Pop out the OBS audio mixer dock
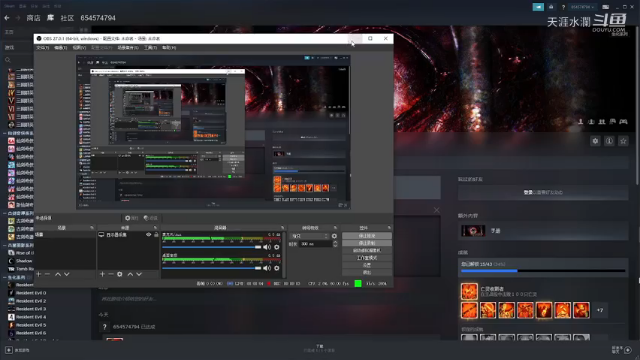Image resolution: width=640 pixels, height=360 pixels. tap(282, 228)
